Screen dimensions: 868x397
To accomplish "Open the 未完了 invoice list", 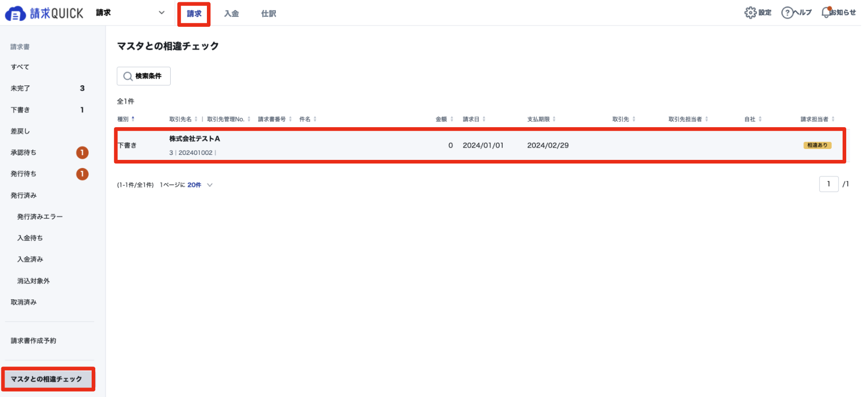I will pos(48,88).
